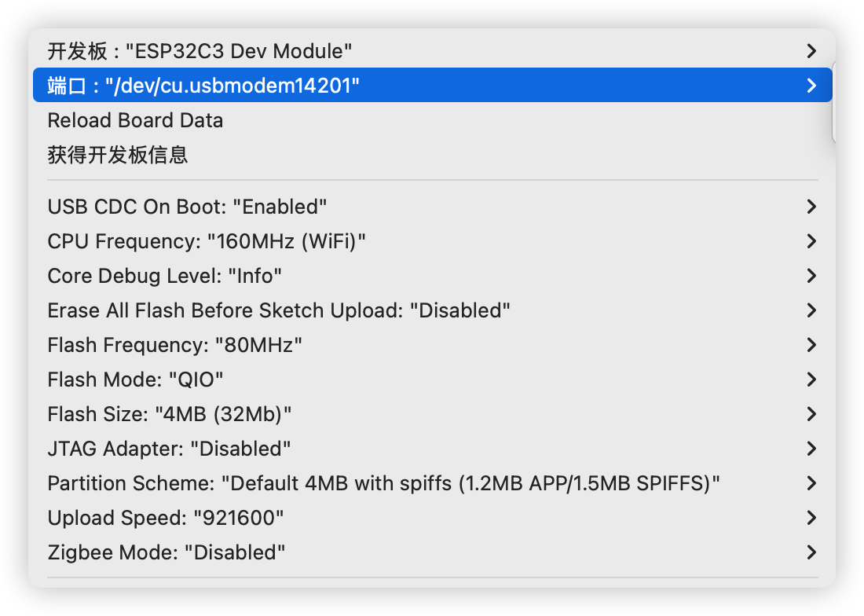Open JTAG Adapter setting

tap(169, 449)
